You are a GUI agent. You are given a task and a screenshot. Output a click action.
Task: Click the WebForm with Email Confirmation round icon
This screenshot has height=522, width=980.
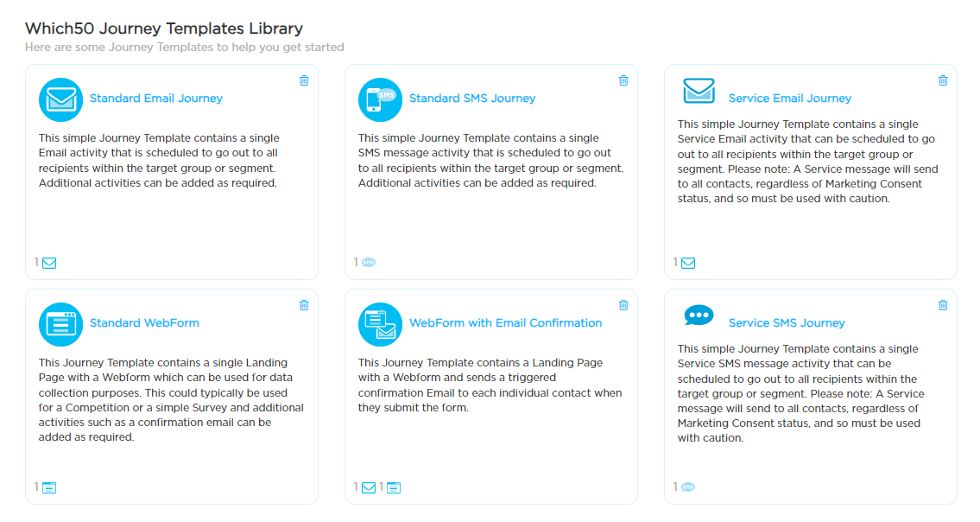coord(380,324)
